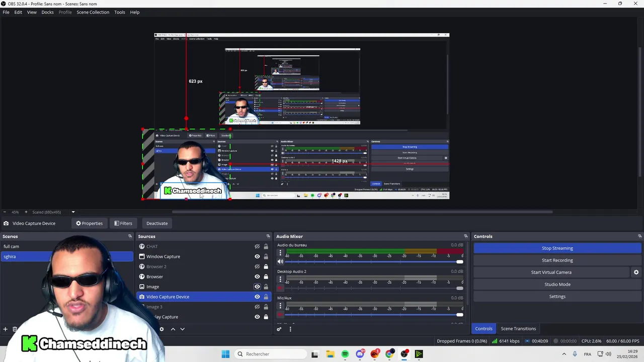The height and width of the screenshot is (362, 644).
Task: Hide the Browser source
Action: pos(257,277)
